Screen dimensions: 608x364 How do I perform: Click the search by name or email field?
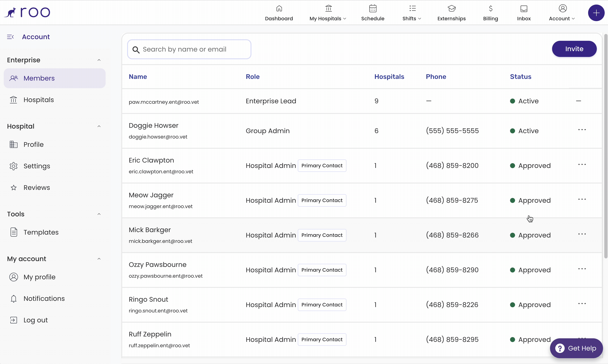point(189,49)
